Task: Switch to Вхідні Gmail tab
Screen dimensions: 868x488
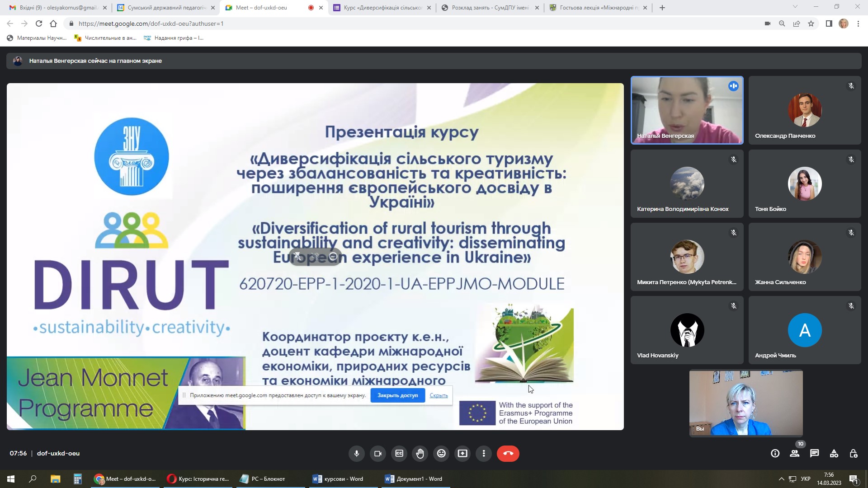Action: (58, 8)
